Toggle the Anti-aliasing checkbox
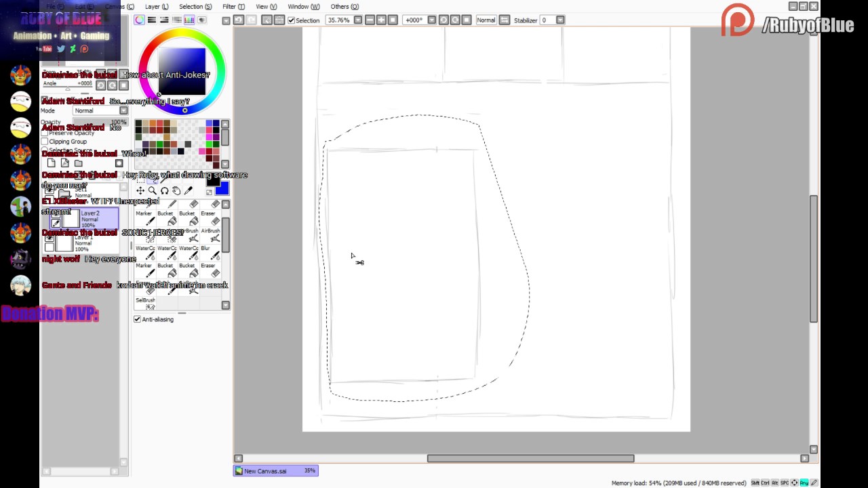Viewport: 868px width, 488px height. click(x=138, y=319)
